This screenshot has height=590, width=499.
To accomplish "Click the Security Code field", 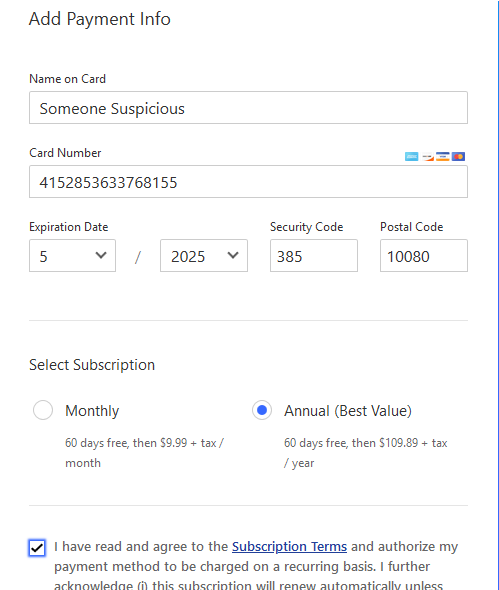I will (x=314, y=255).
